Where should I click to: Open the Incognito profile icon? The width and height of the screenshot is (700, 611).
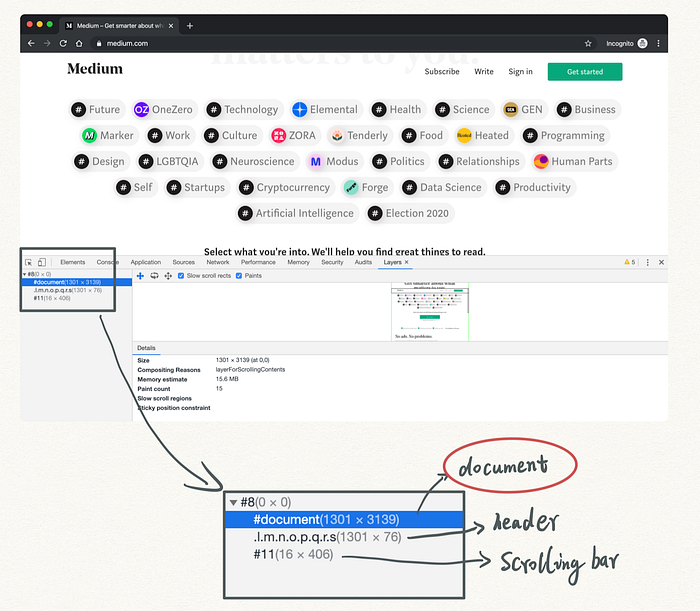point(642,43)
